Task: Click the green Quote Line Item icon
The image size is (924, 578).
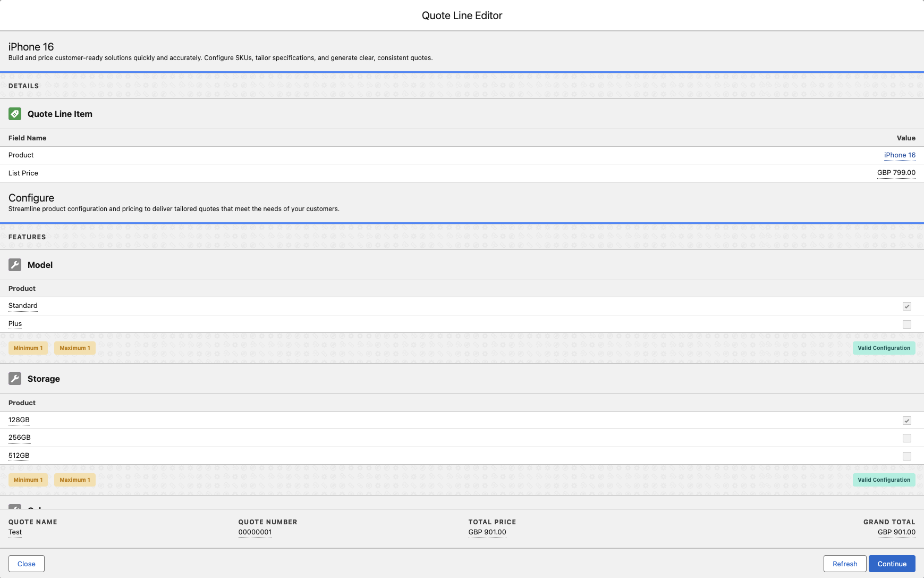Action: click(15, 114)
